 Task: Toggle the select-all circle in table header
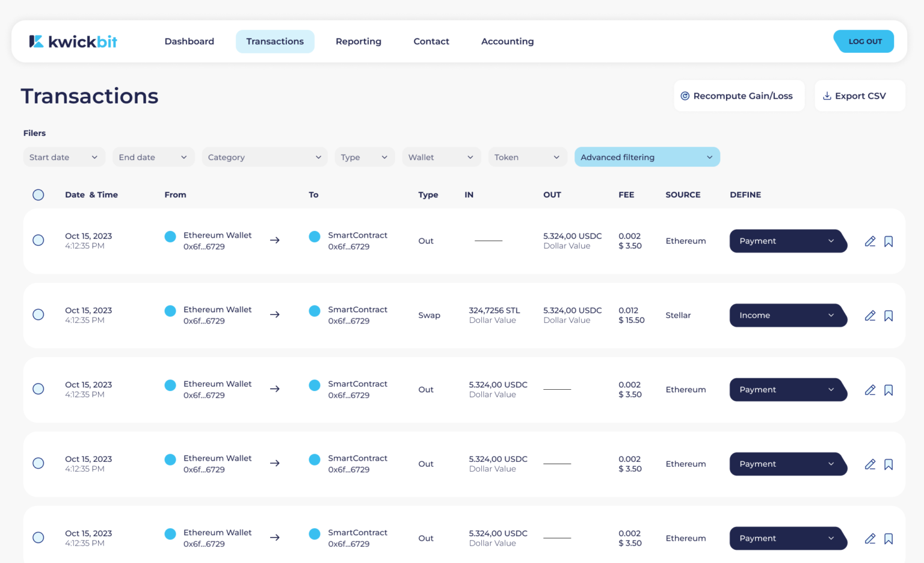pos(38,195)
